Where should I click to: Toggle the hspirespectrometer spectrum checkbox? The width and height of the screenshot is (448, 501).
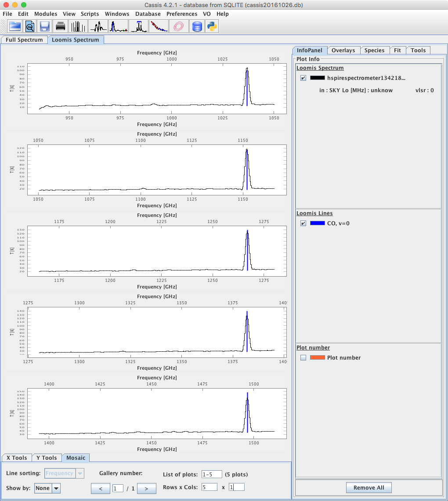tap(303, 78)
